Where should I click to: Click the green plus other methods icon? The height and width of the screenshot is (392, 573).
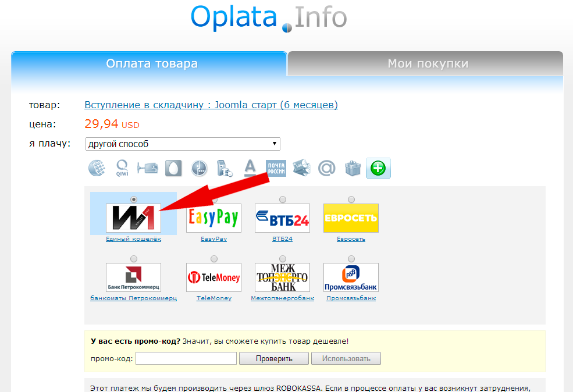tap(378, 169)
